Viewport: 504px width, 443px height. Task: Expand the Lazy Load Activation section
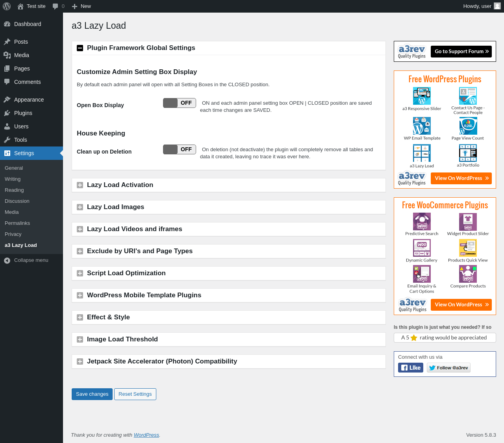tap(229, 185)
